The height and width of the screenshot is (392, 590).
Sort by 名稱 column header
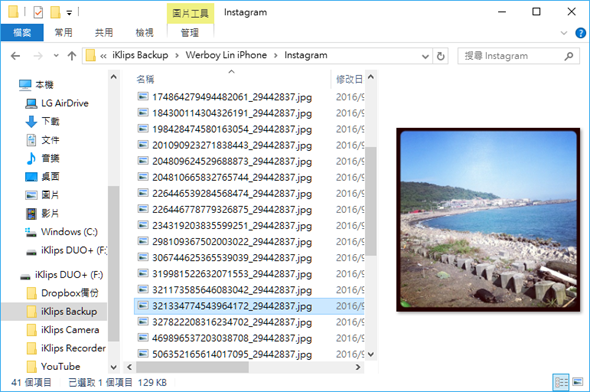pyautogui.click(x=145, y=79)
